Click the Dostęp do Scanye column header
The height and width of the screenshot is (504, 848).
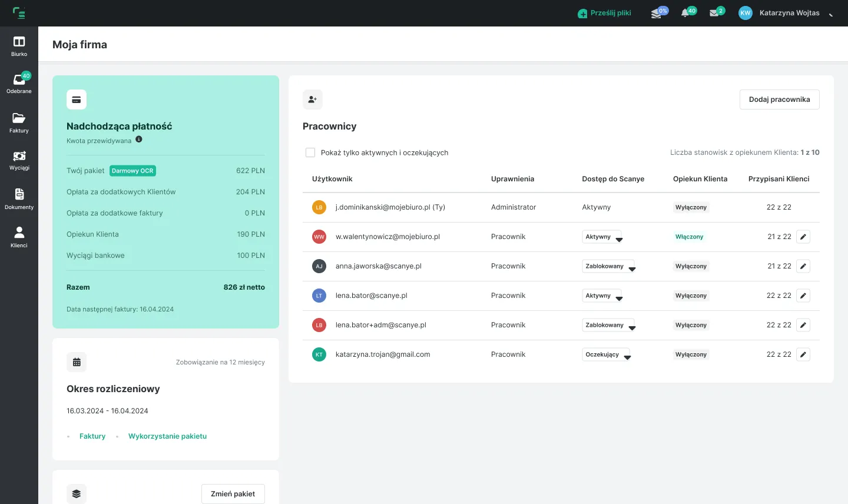613,179
